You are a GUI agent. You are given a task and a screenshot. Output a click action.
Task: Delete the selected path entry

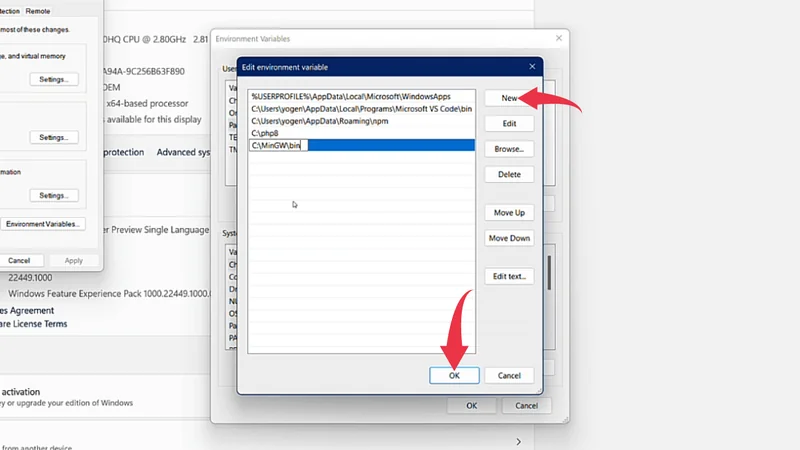click(509, 174)
